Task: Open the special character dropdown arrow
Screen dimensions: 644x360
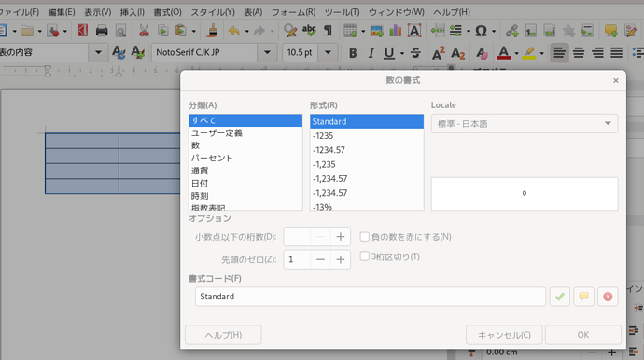Action: click(494, 31)
